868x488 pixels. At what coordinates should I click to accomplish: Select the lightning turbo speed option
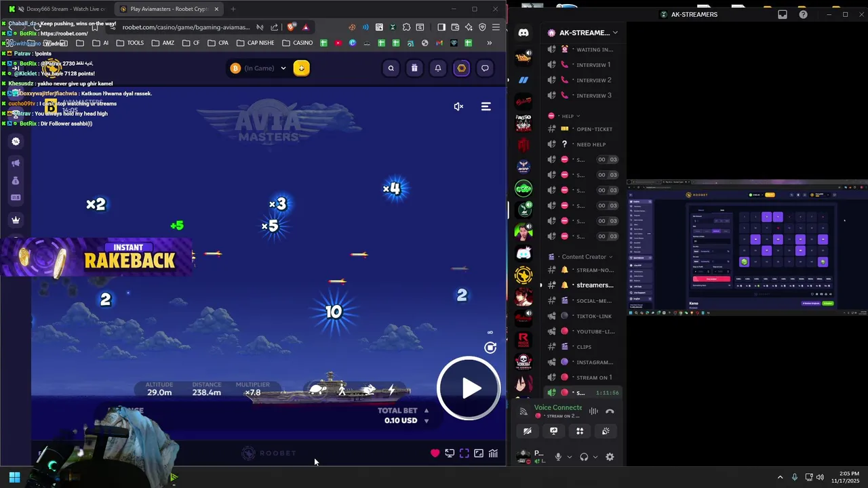[391, 390]
